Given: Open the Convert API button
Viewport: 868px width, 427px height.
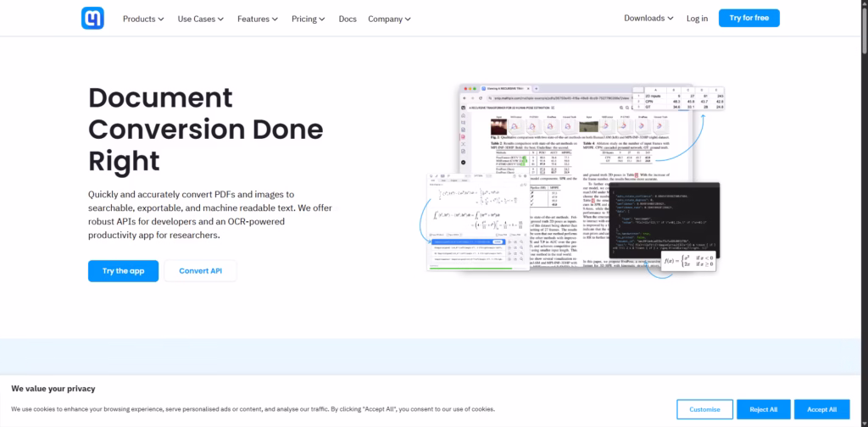Looking at the screenshot, I should (200, 271).
